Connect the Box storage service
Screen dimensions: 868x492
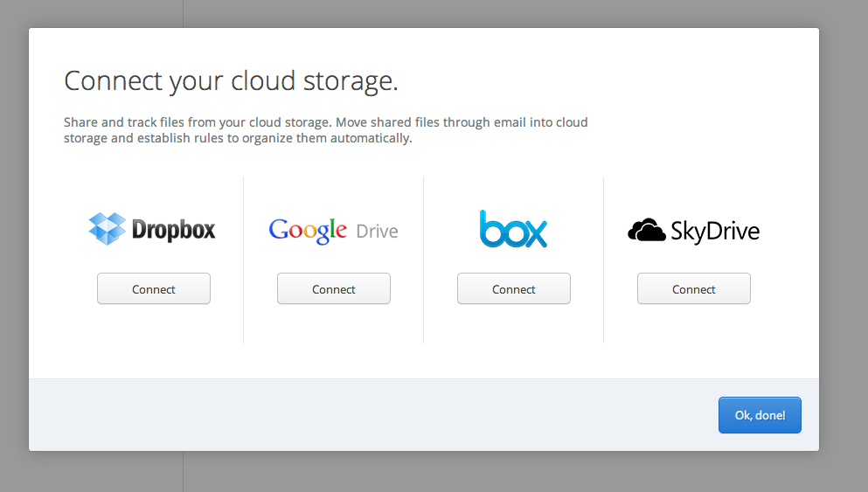pos(514,289)
